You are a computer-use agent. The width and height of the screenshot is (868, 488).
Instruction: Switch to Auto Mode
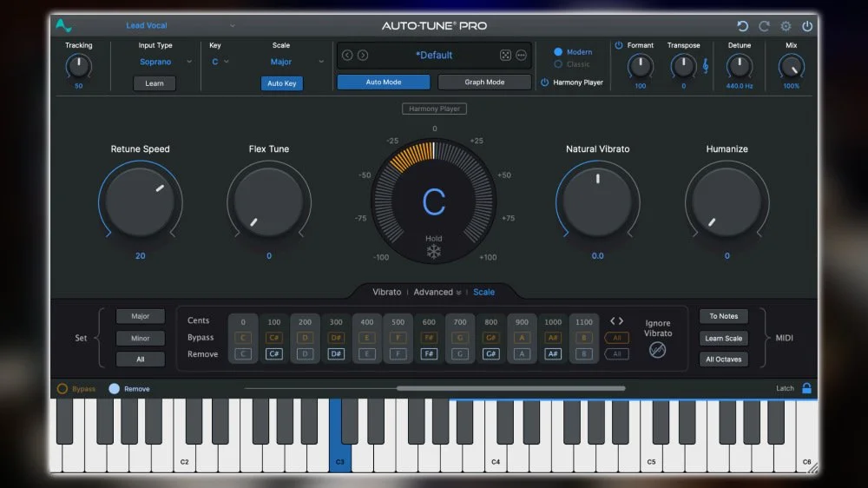[x=384, y=82]
